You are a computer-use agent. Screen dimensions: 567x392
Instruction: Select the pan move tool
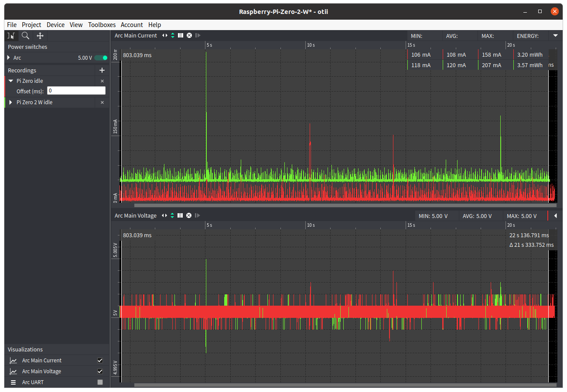[40, 36]
